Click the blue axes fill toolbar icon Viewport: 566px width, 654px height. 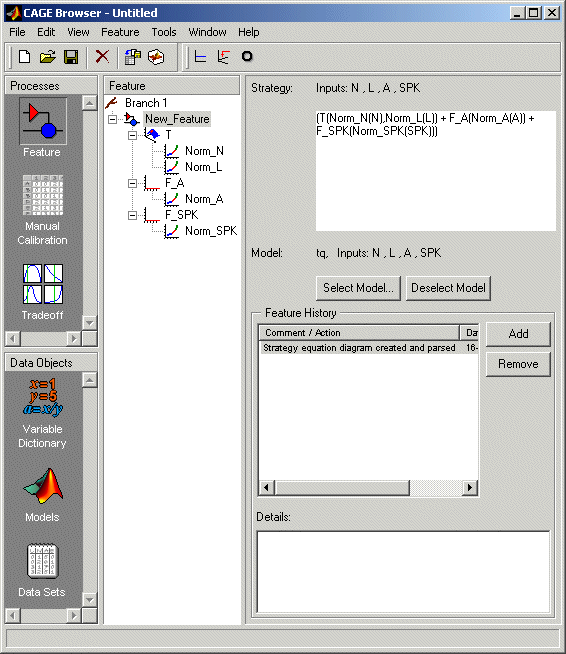201,56
